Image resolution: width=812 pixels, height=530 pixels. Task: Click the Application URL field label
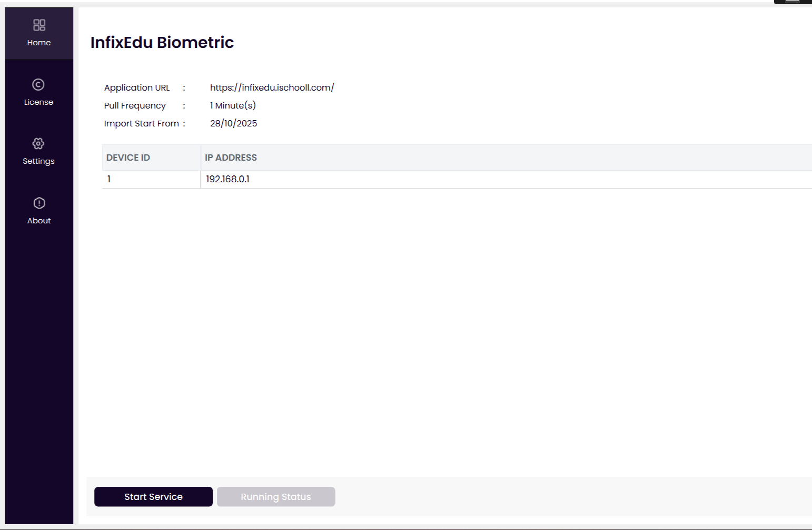pos(137,87)
